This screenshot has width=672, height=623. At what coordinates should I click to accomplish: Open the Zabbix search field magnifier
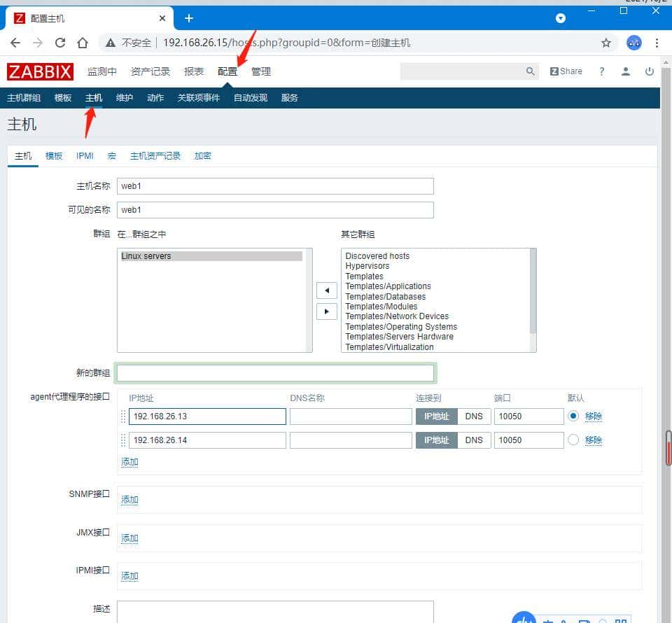530,71
